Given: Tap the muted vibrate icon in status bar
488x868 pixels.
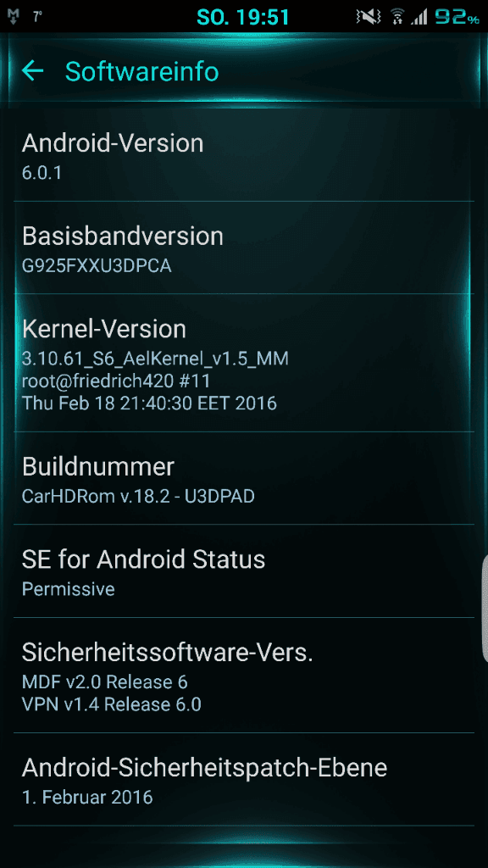Looking at the screenshot, I should [369, 17].
